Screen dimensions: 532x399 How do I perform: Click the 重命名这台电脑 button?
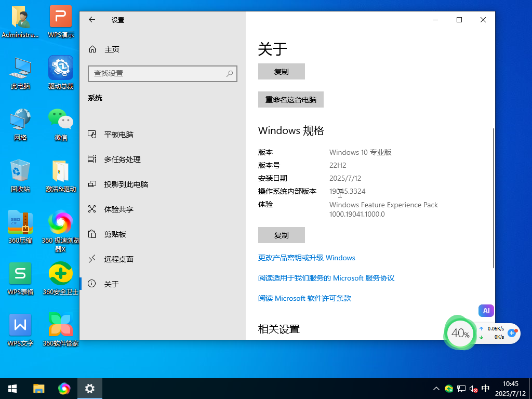(x=291, y=99)
